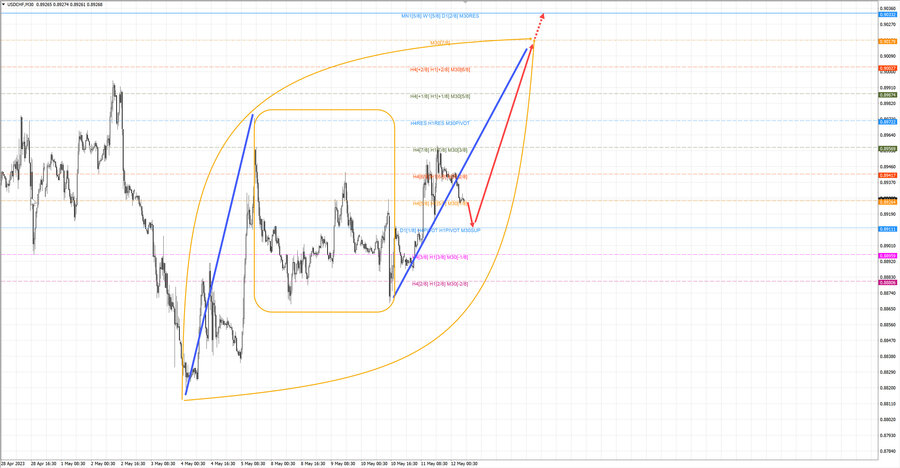This screenshot has width=900, height=468.
Task: Click the 12 May 00:30 time axis label
Action: (x=464, y=463)
